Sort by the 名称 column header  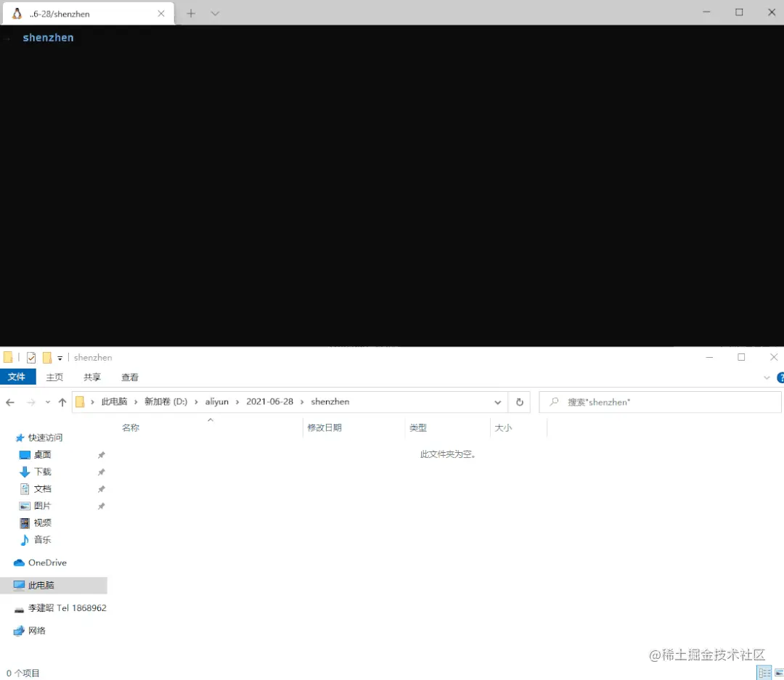pos(131,427)
